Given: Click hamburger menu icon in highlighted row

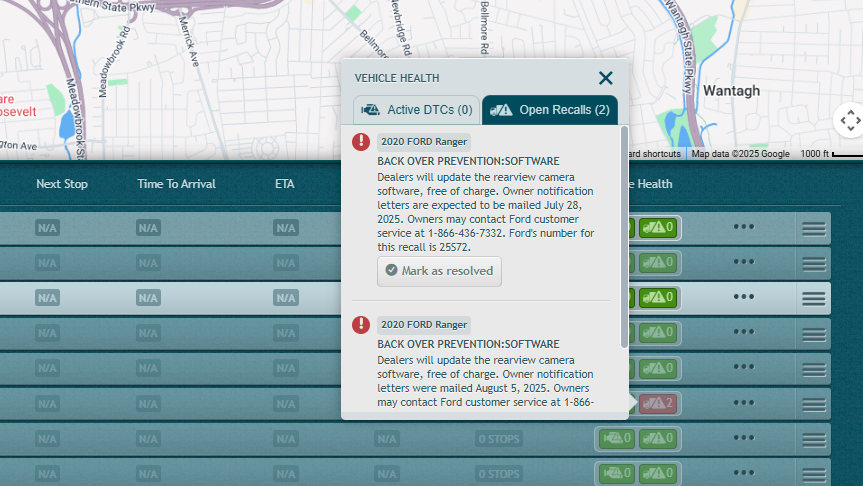Looking at the screenshot, I should [814, 298].
